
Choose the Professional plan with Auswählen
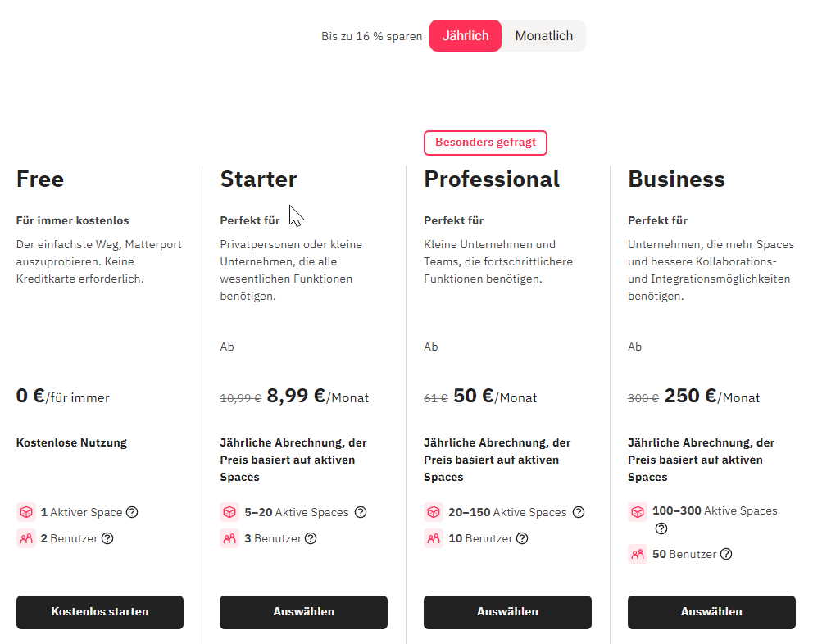[507, 612]
